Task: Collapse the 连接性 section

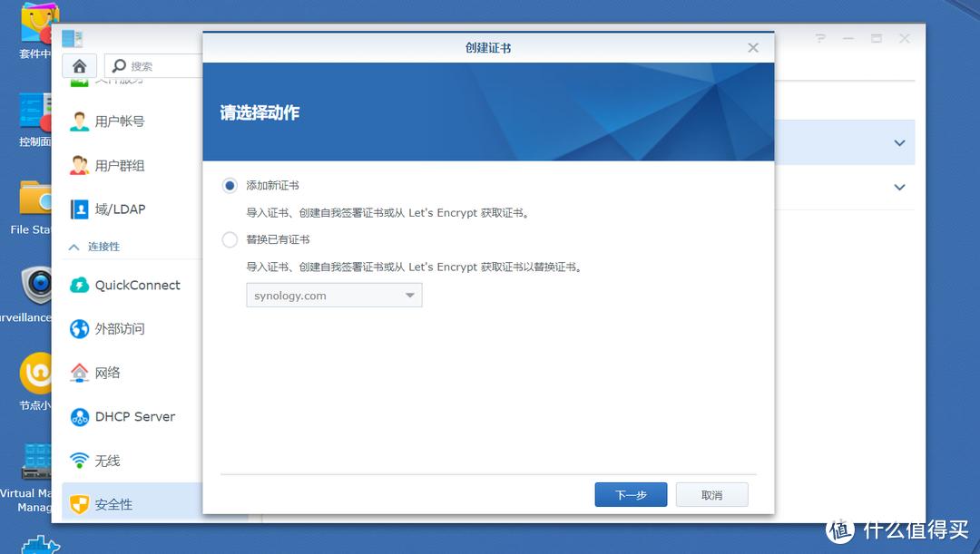Action: coord(73,247)
